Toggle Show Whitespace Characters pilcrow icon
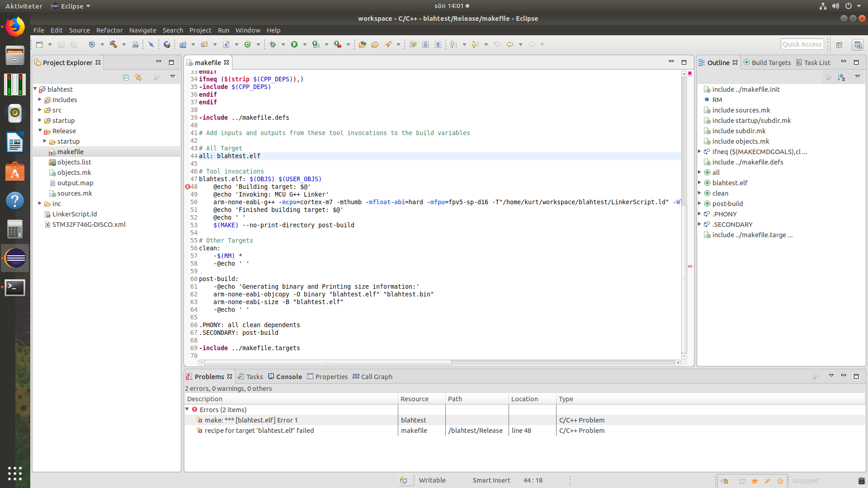This screenshot has width=868, height=488. [438, 44]
